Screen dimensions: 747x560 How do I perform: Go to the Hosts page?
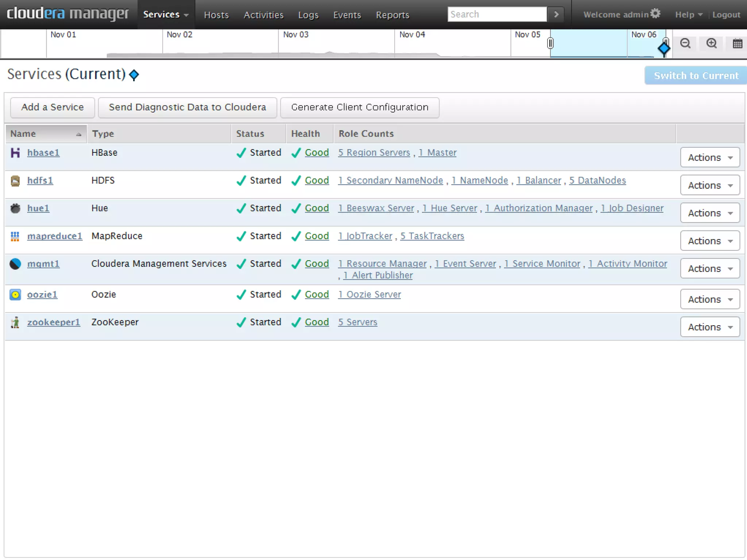click(216, 15)
